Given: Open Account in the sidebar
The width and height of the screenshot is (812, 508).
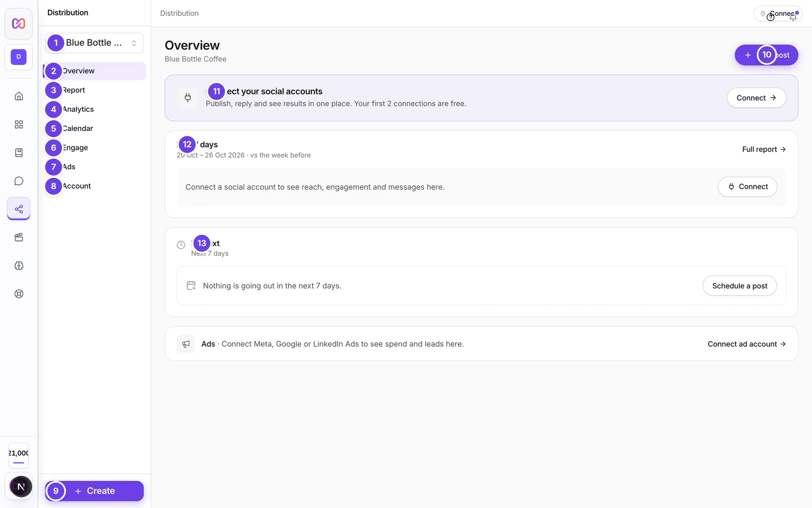Looking at the screenshot, I should point(95,186).
